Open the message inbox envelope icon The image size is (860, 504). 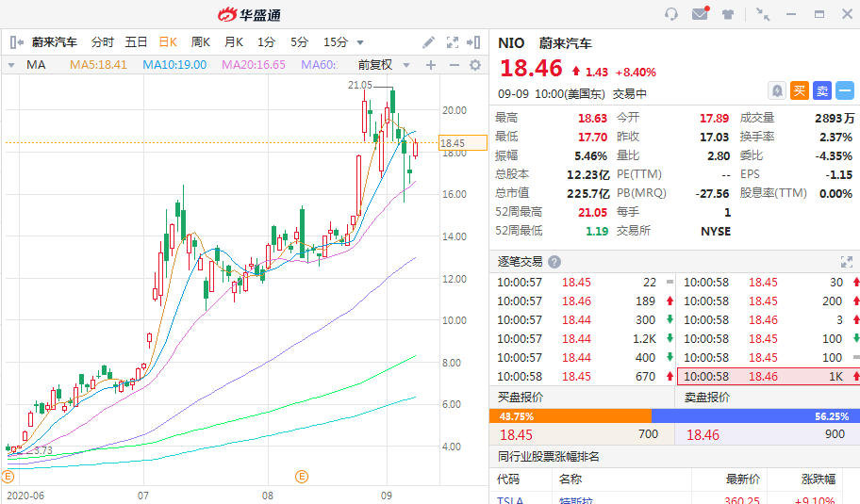click(701, 13)
